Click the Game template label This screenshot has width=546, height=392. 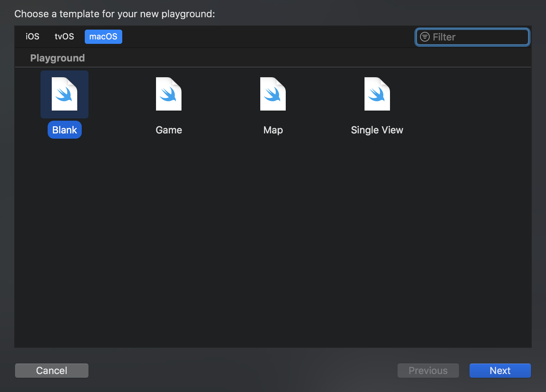[x=169, y=130]
